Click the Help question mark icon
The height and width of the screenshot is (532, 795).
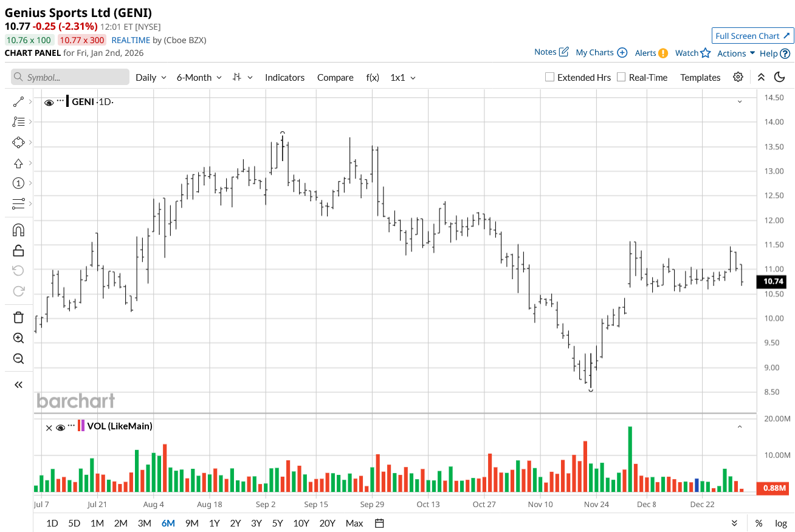point(785,53)
